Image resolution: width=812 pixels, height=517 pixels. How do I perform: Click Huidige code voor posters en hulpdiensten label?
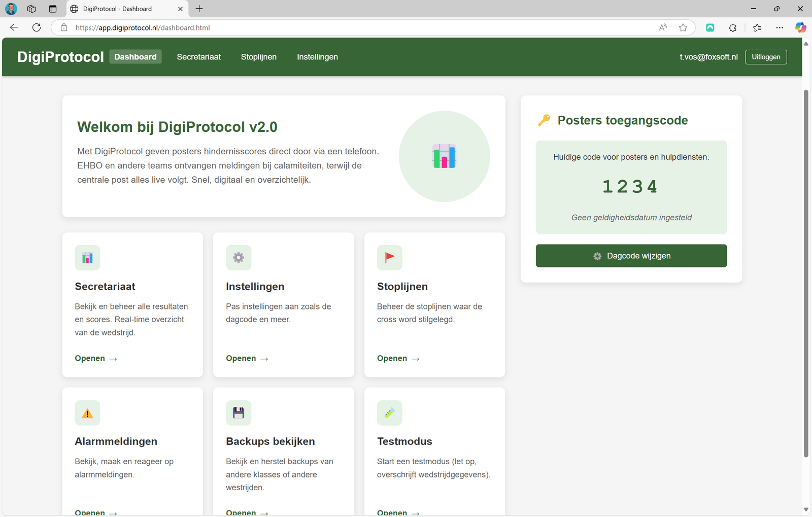pos(631,157)
